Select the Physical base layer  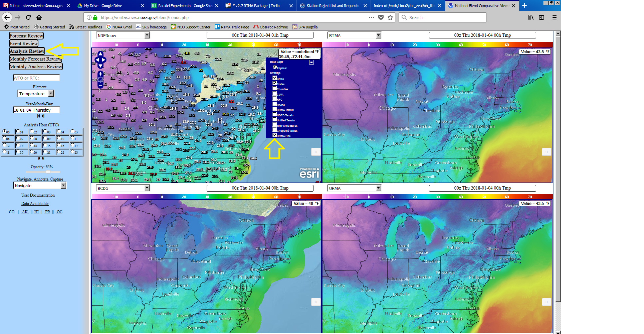click(x=275, y=67)
